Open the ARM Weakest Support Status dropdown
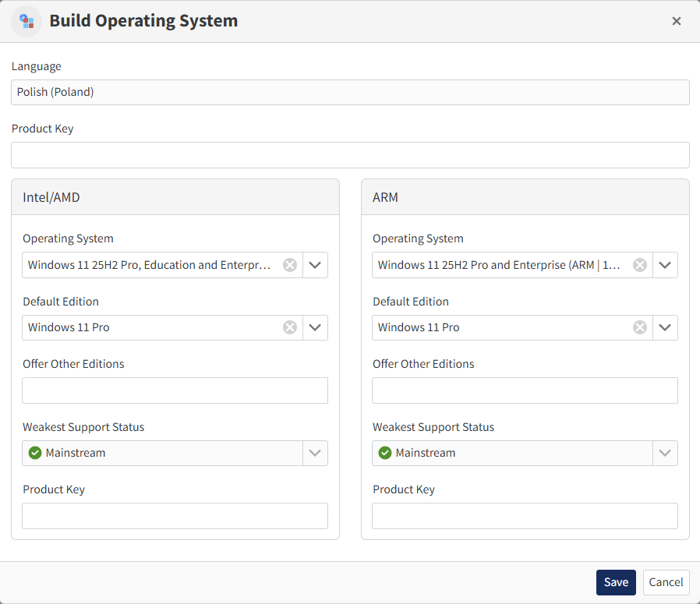Screen dimensions: 700x604 pos(665,452)
